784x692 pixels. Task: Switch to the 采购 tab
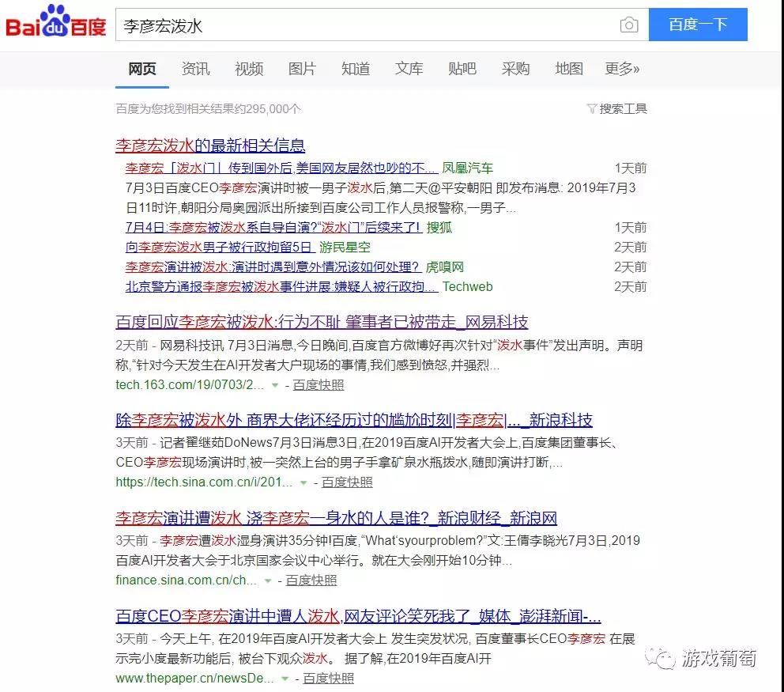pos(515,69)
